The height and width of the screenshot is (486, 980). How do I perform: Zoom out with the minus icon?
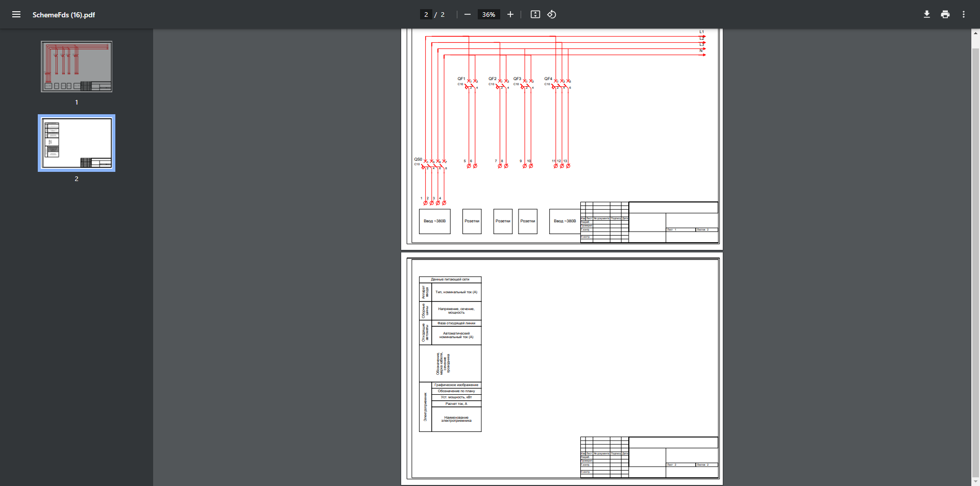click(467, 14)
